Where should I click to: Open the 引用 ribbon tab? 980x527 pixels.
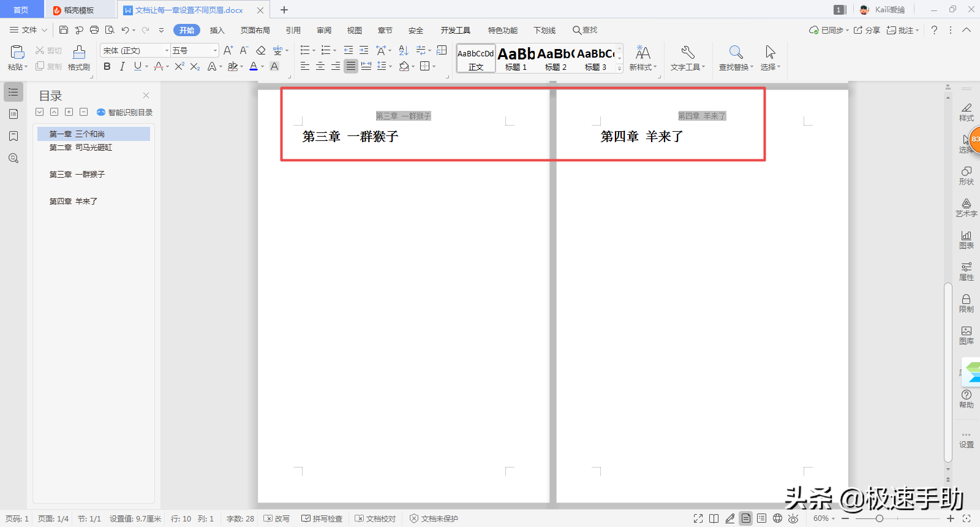pyautogui.click(x=293, y=30)
